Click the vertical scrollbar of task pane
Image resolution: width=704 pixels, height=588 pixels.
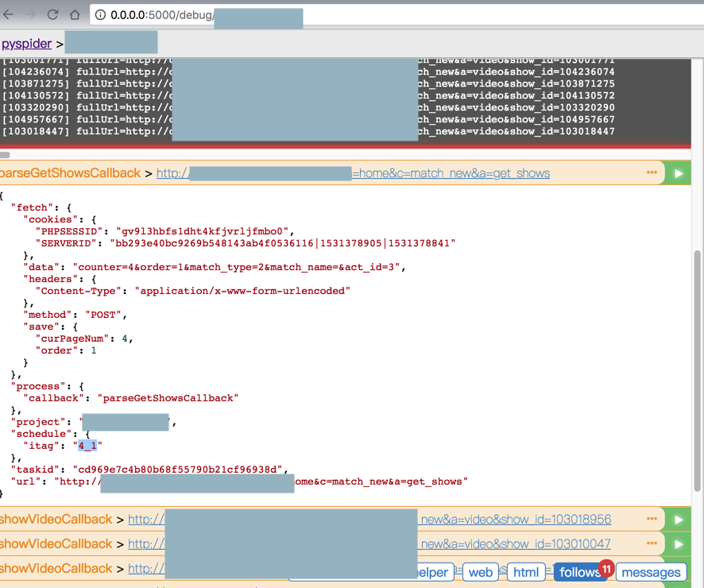tap(697, 371)
